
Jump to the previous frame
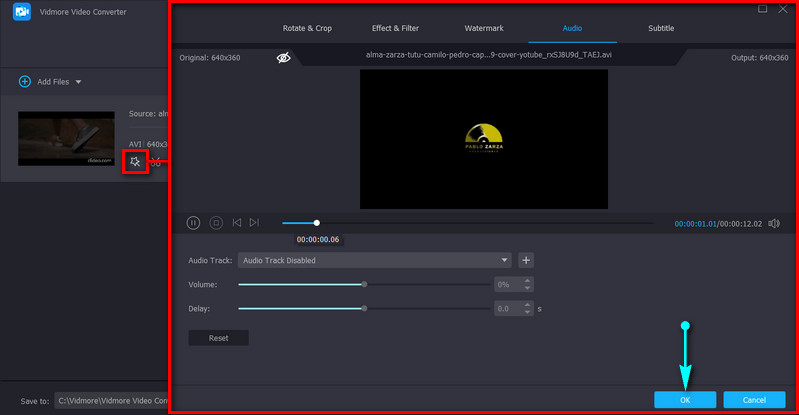tap(237, 223)
